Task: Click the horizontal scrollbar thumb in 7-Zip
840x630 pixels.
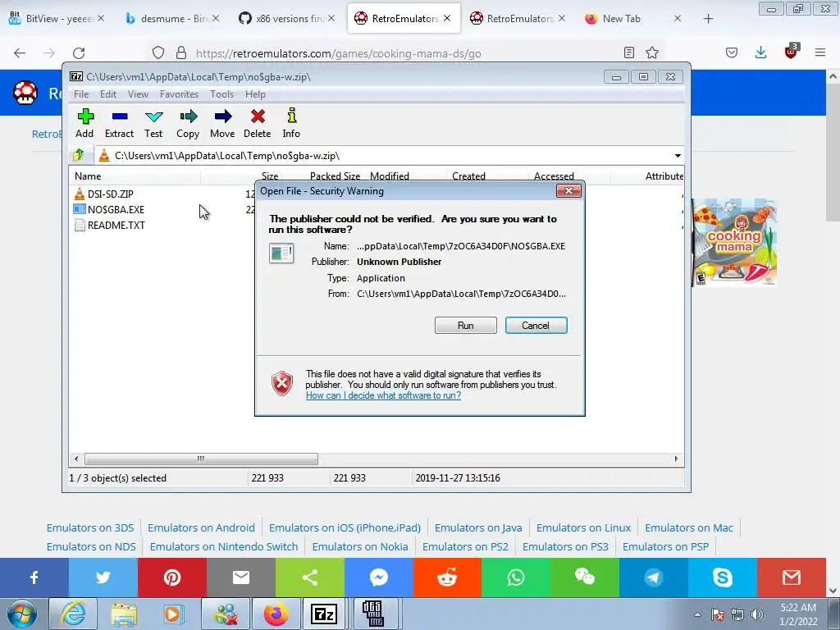Action: (x=201, y=459)
